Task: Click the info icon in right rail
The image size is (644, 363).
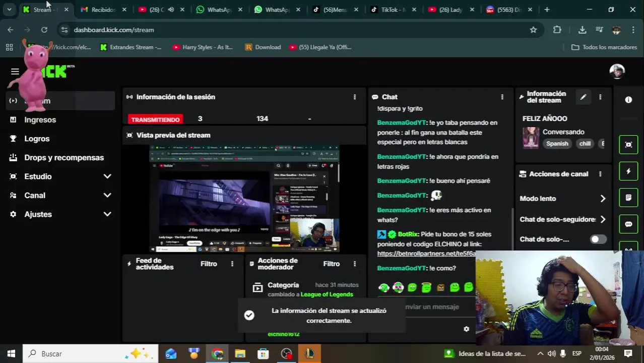Action: [x=628, y=100]
